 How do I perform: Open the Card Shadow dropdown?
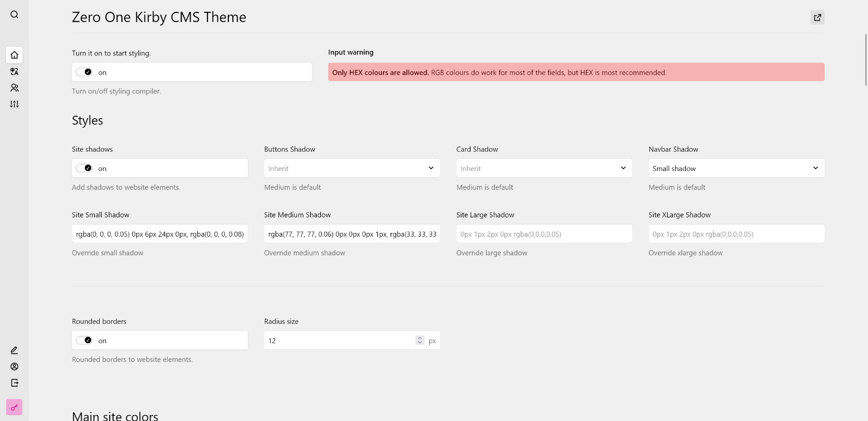[544, 169]
